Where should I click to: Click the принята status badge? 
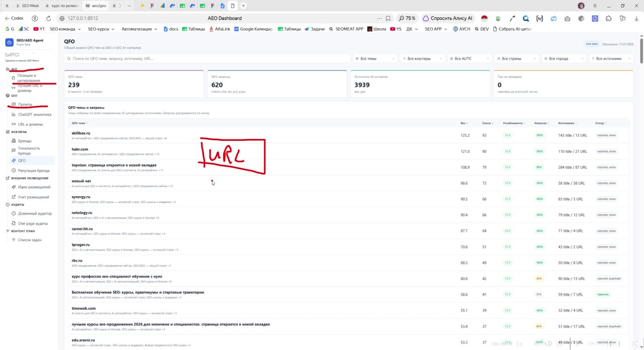point(603,295)
